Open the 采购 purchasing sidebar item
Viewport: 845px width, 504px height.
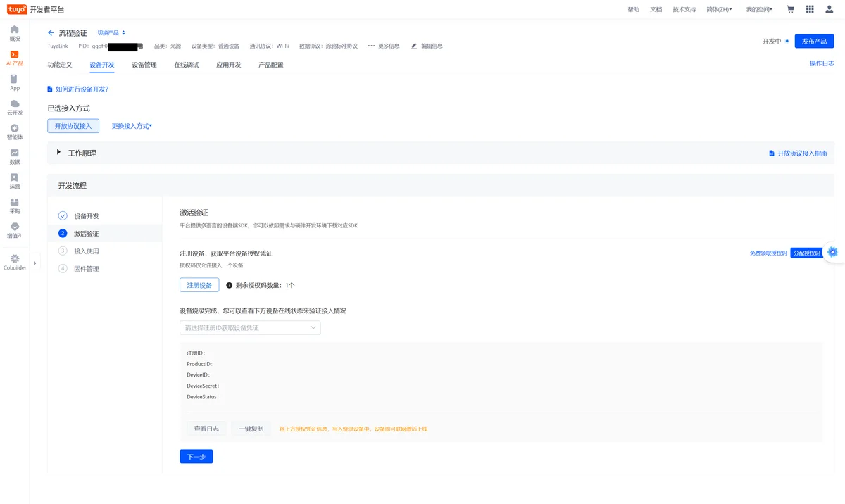(15, 206)
